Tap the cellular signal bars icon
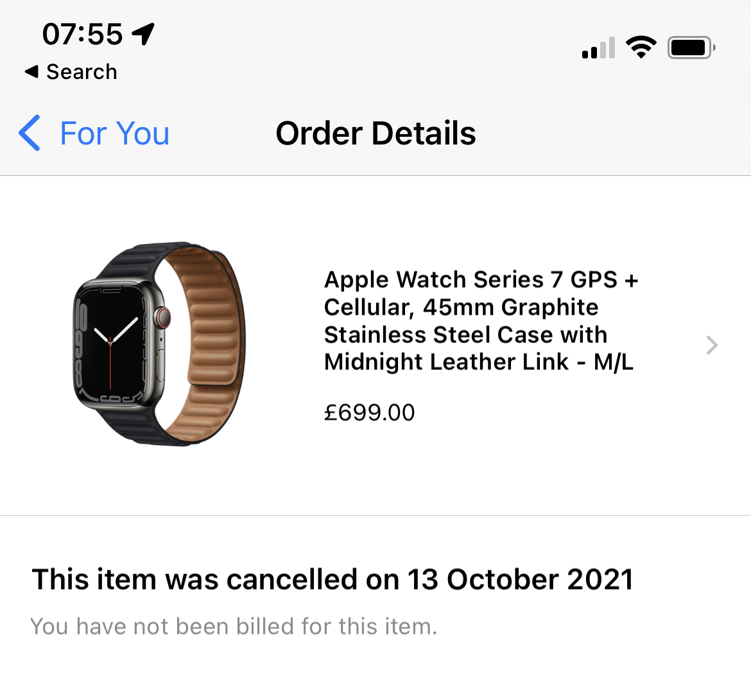 click(x=598, y=48)
